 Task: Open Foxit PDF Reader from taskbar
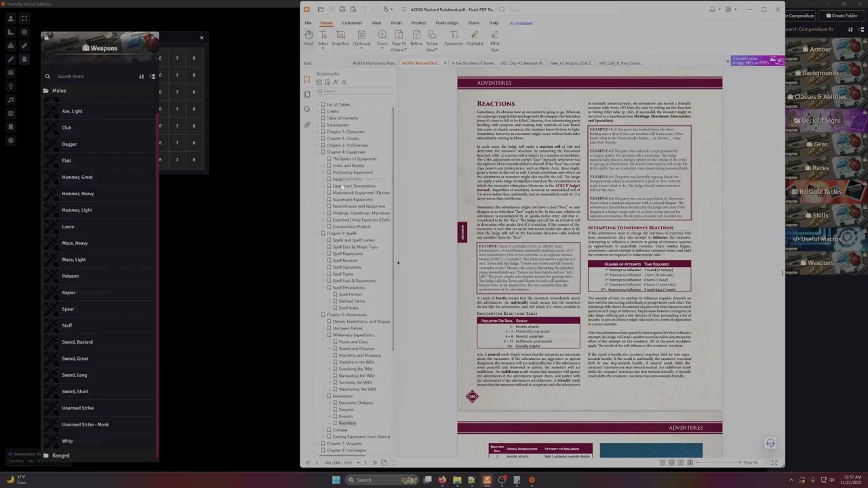click(x=487, y=480)
